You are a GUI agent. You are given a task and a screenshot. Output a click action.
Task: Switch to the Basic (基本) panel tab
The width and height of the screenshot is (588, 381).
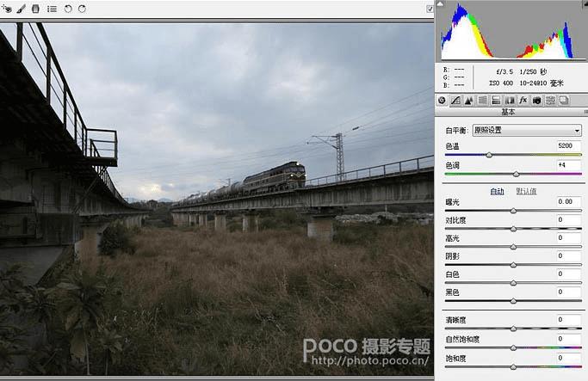pyautogui.click(x=443, y=101)
